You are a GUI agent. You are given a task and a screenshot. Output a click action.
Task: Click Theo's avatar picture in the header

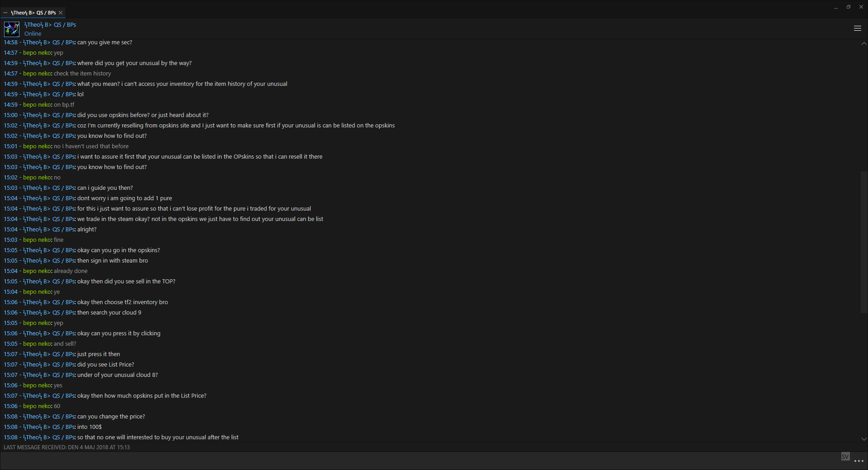12,29
